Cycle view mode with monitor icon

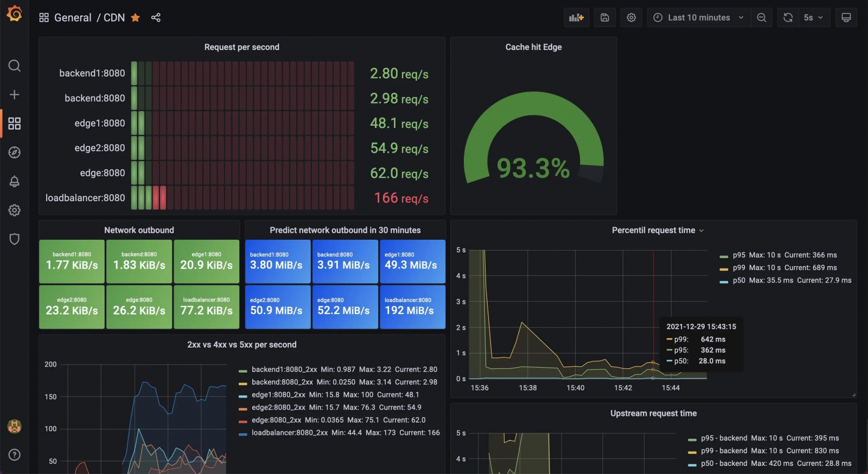click(x=846, y=18)
